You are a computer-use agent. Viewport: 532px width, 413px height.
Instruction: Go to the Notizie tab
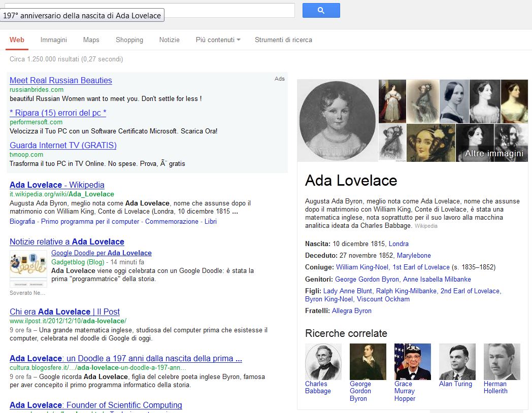pos(170,40)
